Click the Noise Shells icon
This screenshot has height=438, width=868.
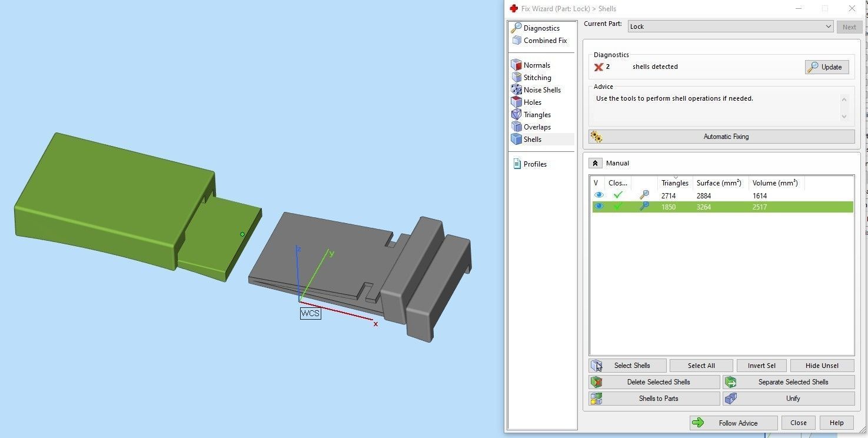tap(516, 89)
